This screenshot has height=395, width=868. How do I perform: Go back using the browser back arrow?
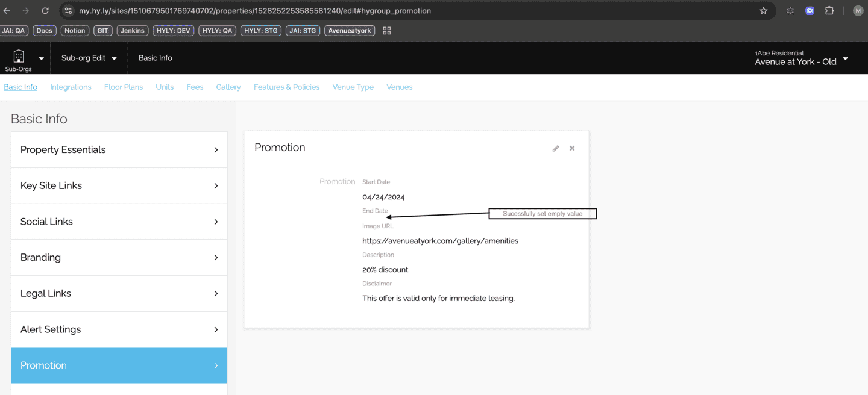click(x=7, y=11)
